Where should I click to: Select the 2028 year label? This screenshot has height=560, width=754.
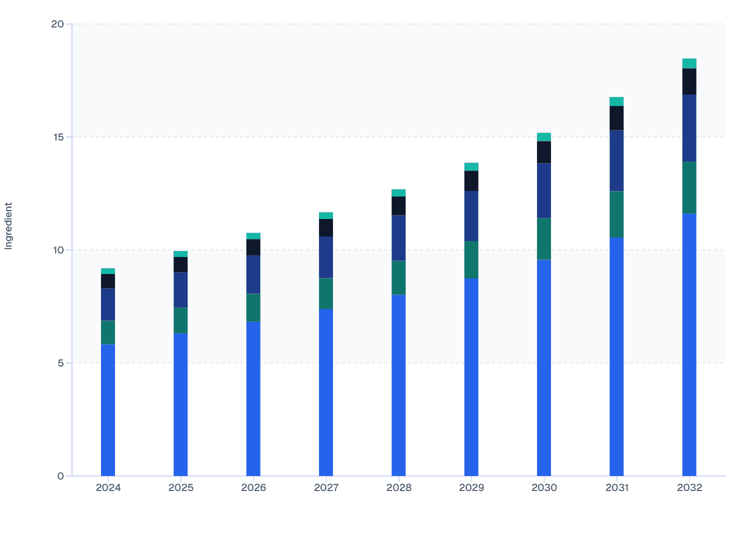pyautogui.click(x=399, y=488)
